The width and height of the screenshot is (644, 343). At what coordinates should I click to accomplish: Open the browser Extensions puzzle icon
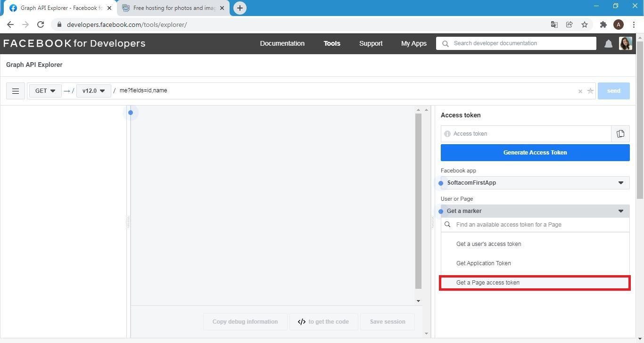[603, 24]
